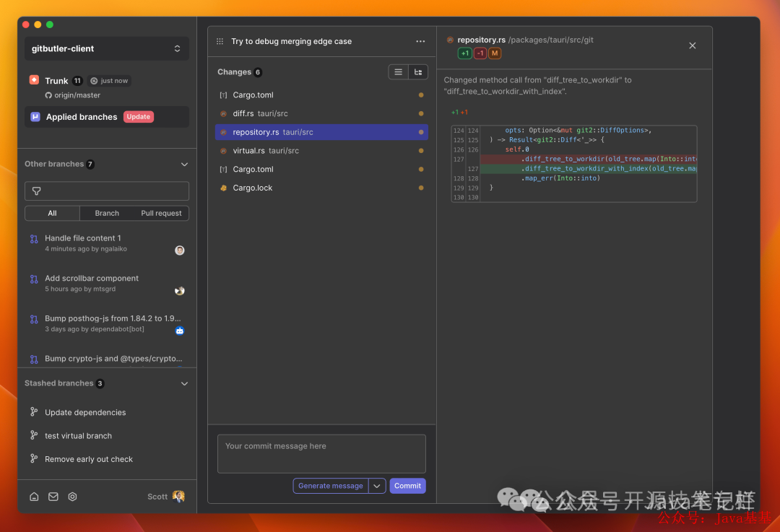The width and height of the screenshot is (780, 532).
Task: Click the filter funnel icon
Action: [36, 191]
